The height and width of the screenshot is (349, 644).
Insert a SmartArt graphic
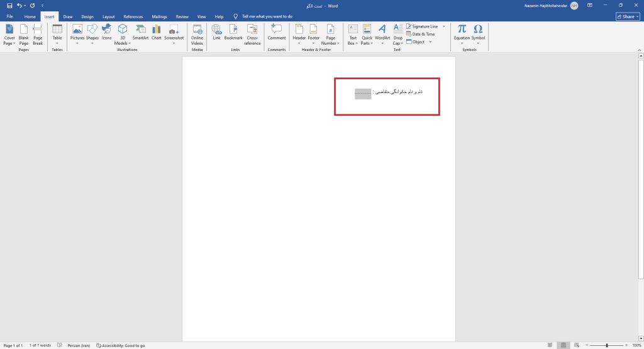(x=140, y=32)
